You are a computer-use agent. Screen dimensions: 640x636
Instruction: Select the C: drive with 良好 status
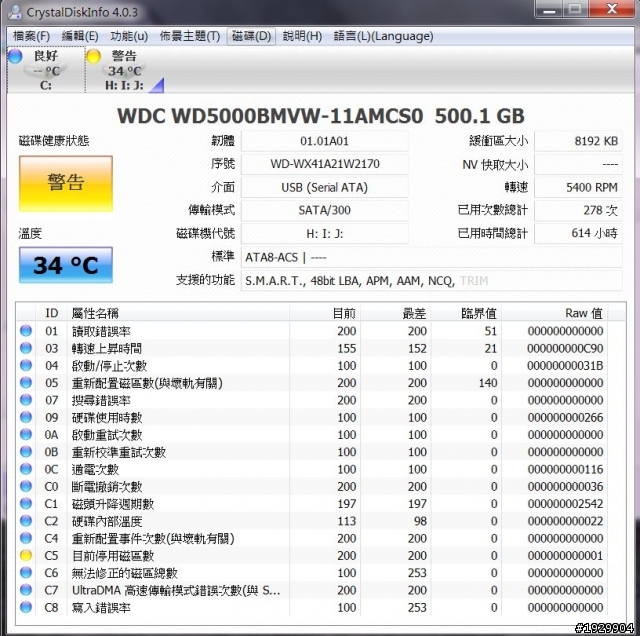[46, 70]
